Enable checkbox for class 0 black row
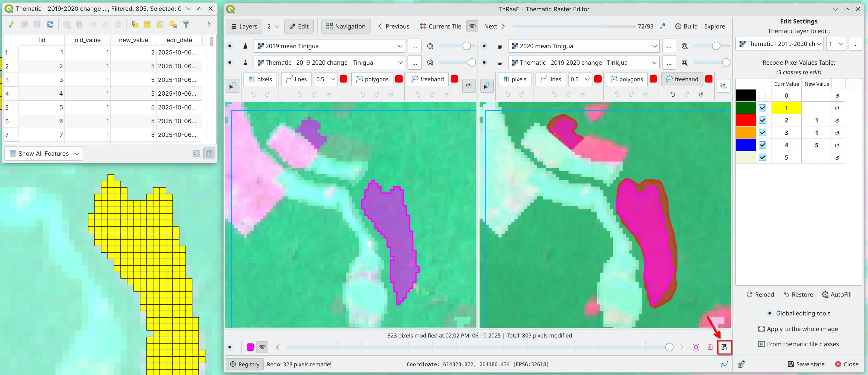Image resolution: width=868 pixels, height=375 pixels. [762, 96]
